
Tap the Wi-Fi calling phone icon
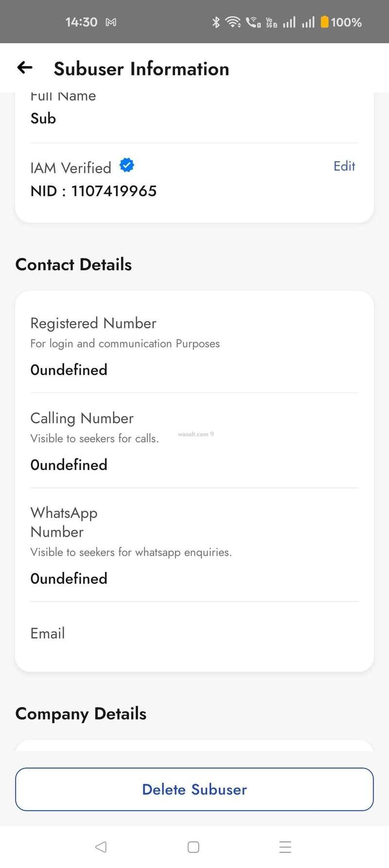tap(253, 22)
